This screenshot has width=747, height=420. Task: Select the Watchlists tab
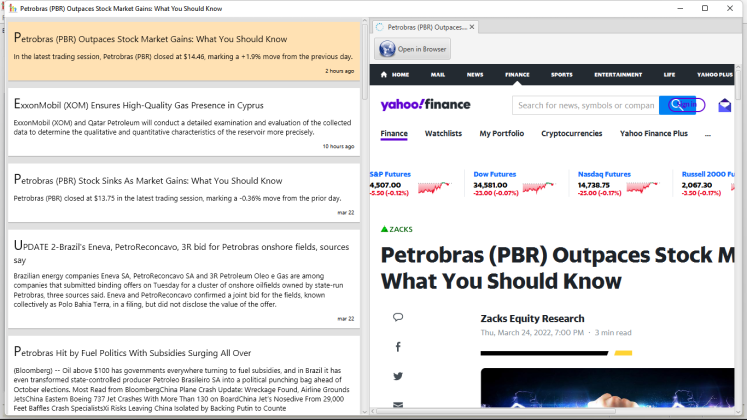click(444, 133)
